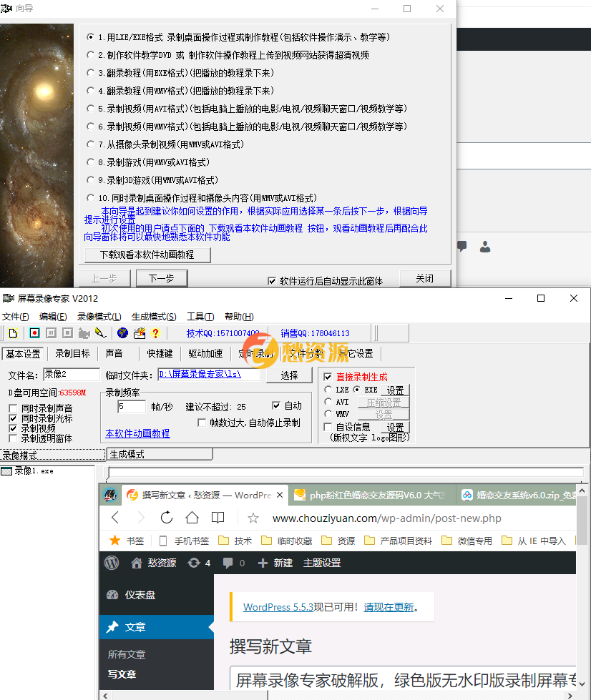
Task: Open the globe icon on the recorder toolbar
Action: click(122, 333)
